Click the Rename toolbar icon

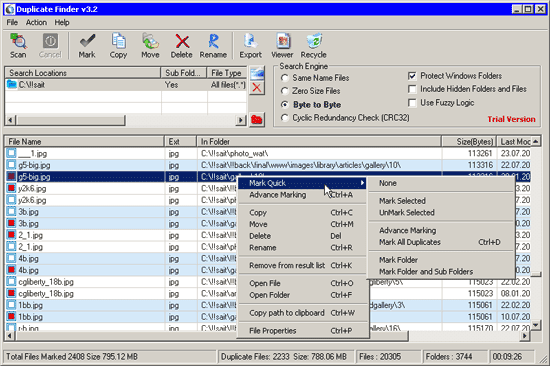tap(213, 46)
